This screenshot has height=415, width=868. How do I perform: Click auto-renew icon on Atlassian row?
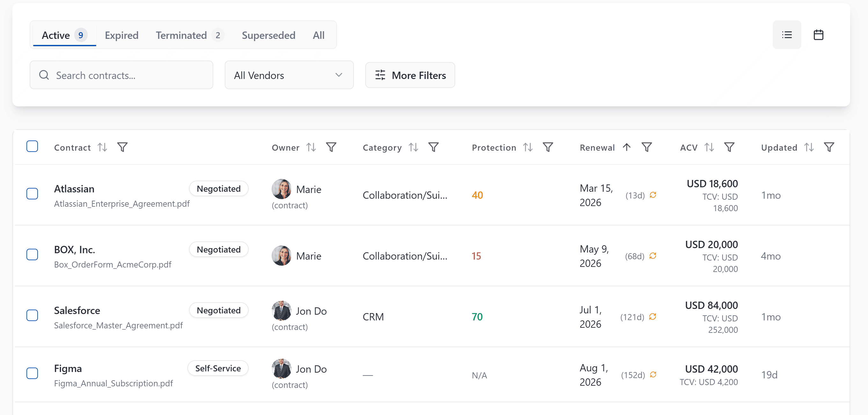653,195
